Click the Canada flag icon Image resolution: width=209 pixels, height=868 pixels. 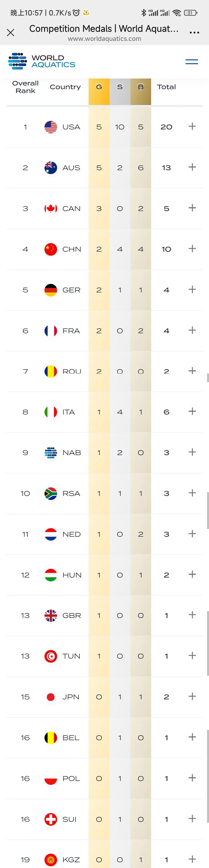[51, 208]
